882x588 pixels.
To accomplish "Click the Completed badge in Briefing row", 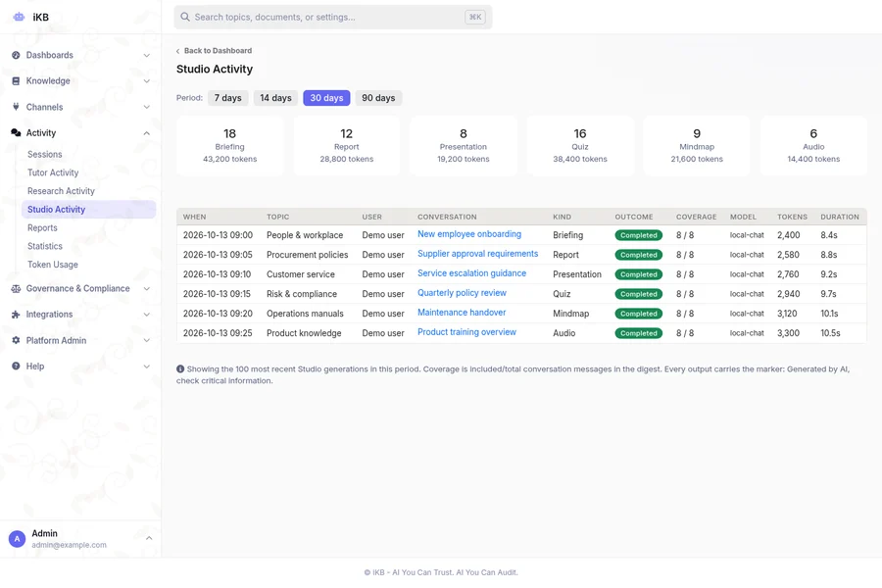I will pyautogui.click(x=638, y=235).
